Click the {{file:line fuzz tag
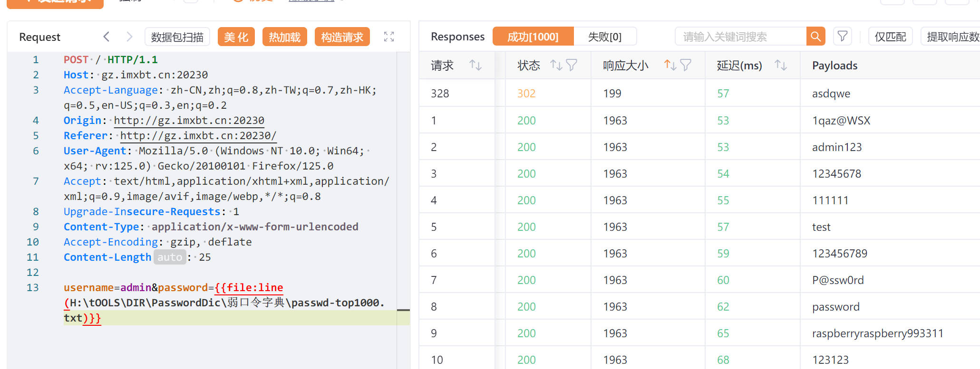 pyautogui.click(x=249, y=287)
